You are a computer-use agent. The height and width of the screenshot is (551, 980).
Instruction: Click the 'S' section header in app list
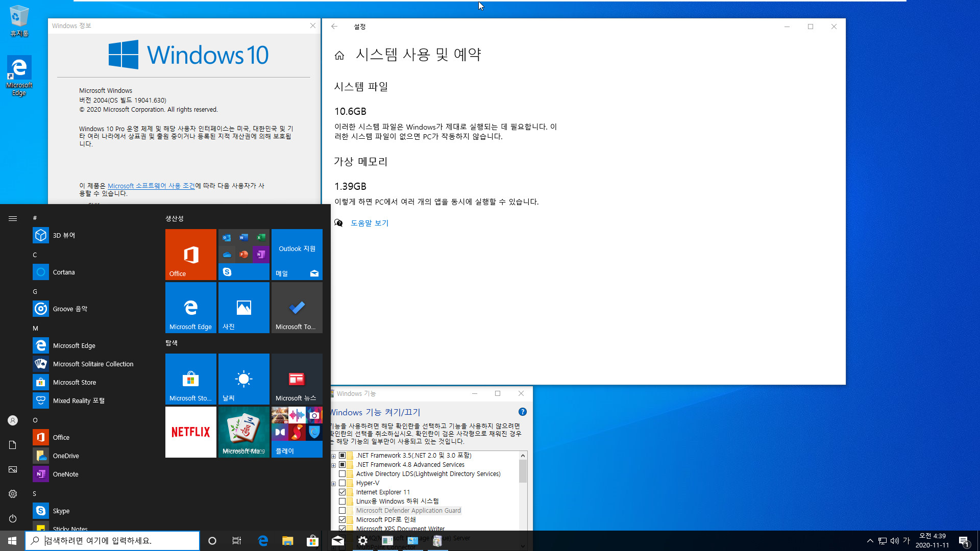35,493
